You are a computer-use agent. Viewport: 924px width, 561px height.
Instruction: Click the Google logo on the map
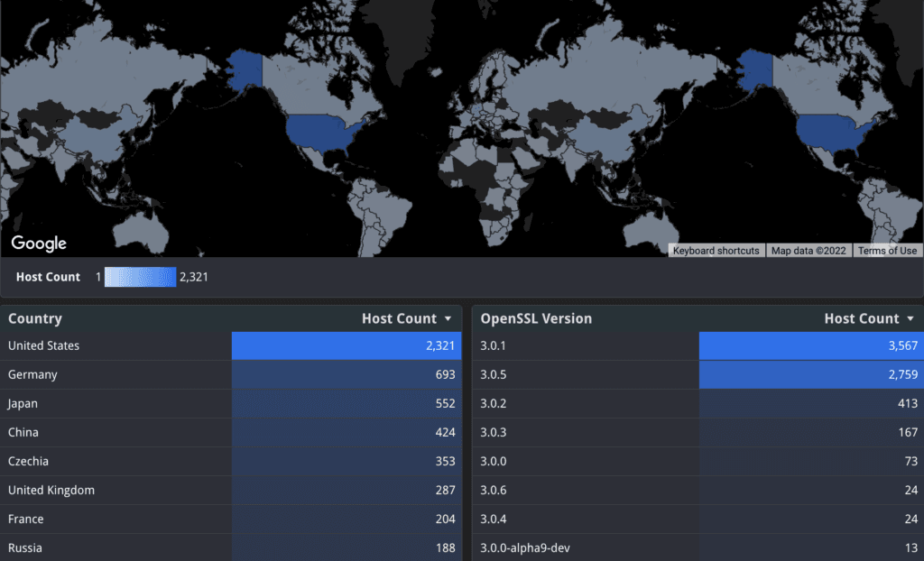[x=38, y=243]
